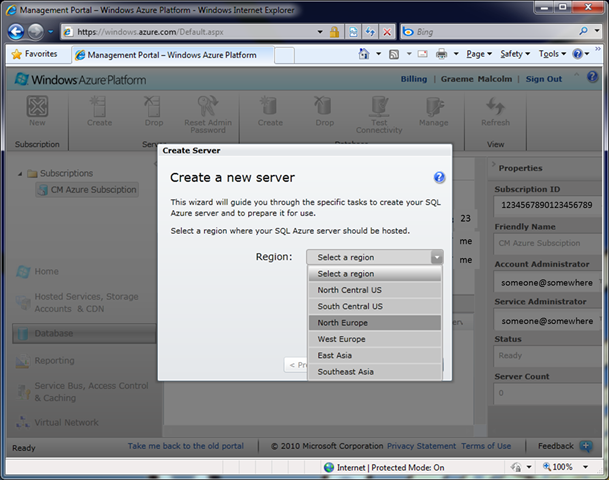Click Feedback icon in portal footer
The height and width of the screenshot is (480, 609).
pyautogui.click(x=586, y=446)
